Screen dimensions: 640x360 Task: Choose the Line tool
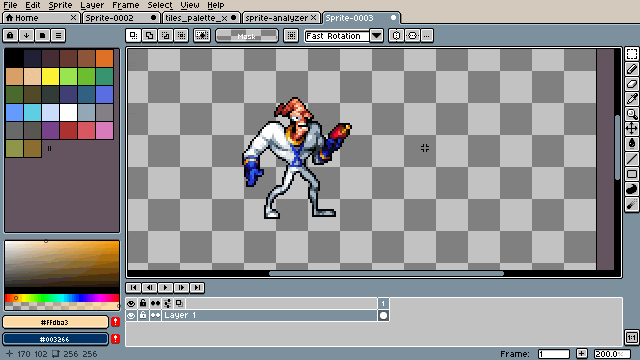click(631, 159)
